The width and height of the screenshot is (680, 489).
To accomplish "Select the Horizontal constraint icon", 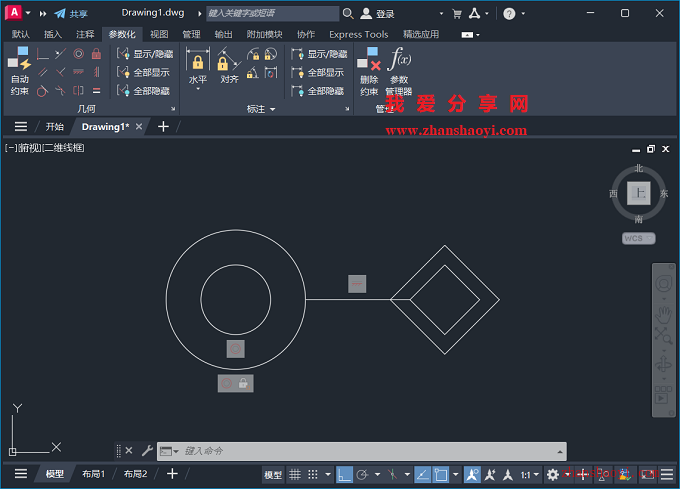I will tap(78, 72).
